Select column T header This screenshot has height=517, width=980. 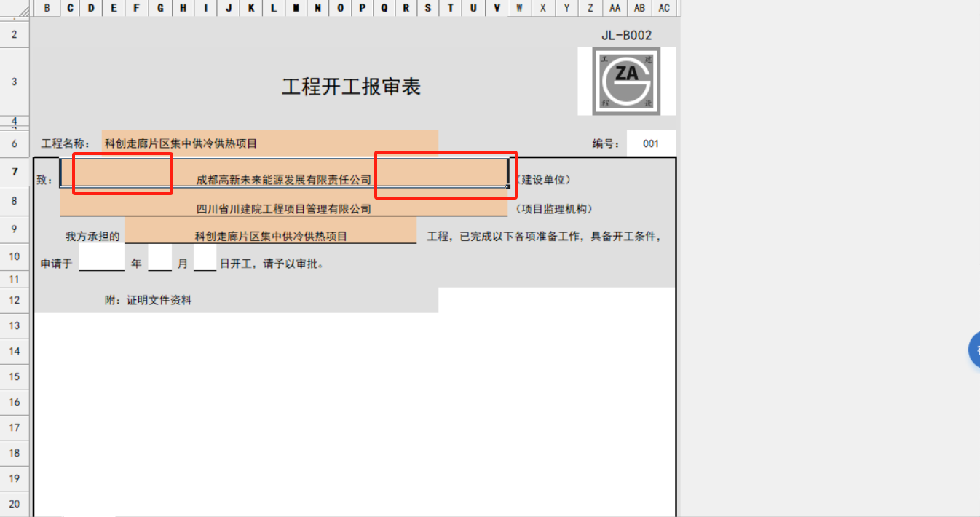451,8
